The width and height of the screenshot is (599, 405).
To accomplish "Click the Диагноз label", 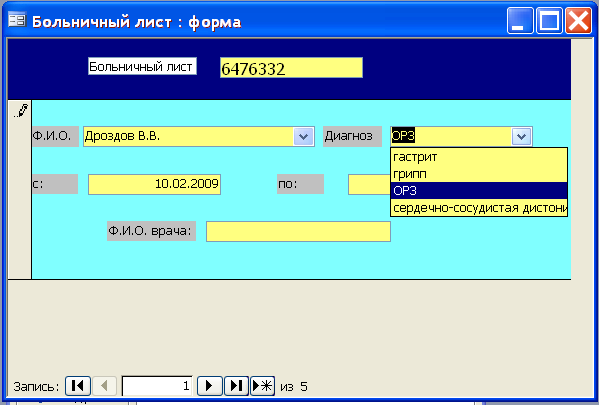I will (x=352, y=136).
